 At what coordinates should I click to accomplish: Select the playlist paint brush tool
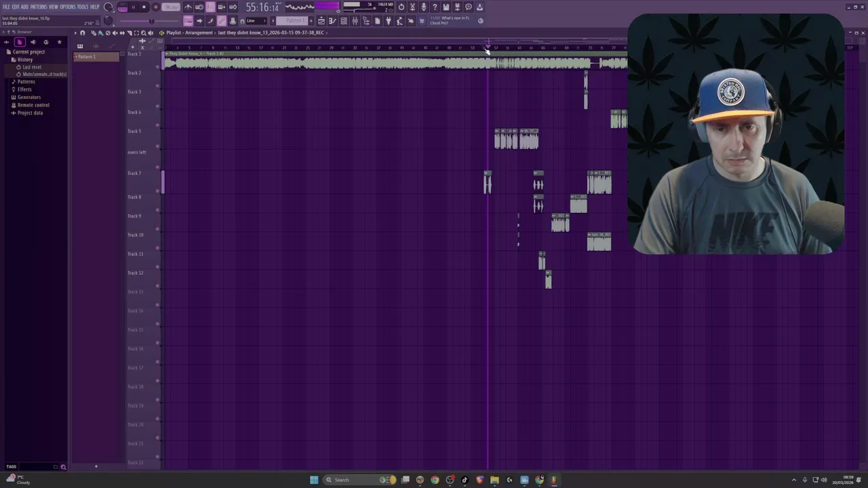tap(100, 33)
